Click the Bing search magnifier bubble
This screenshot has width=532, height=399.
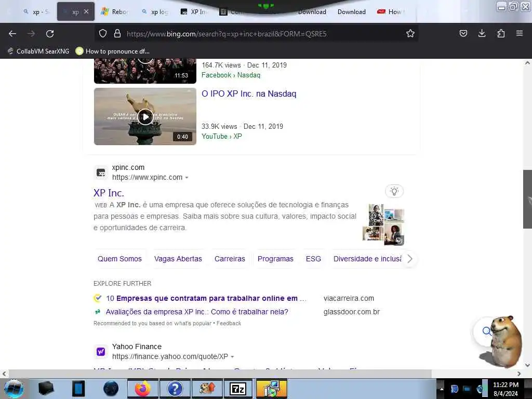click(x=486, y=331)
